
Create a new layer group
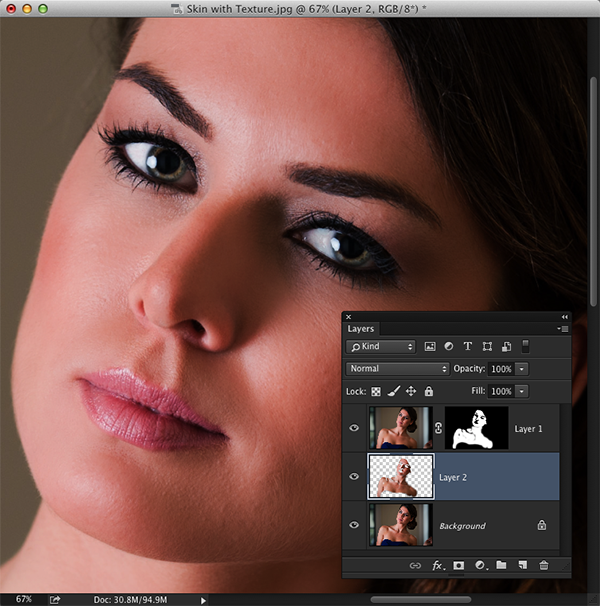click(501, 566)
